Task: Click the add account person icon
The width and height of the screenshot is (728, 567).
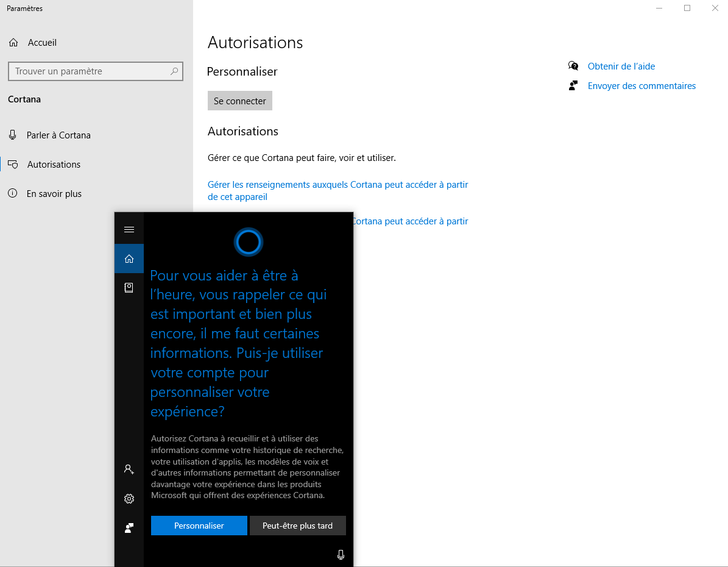Action: tap(129, 469)
